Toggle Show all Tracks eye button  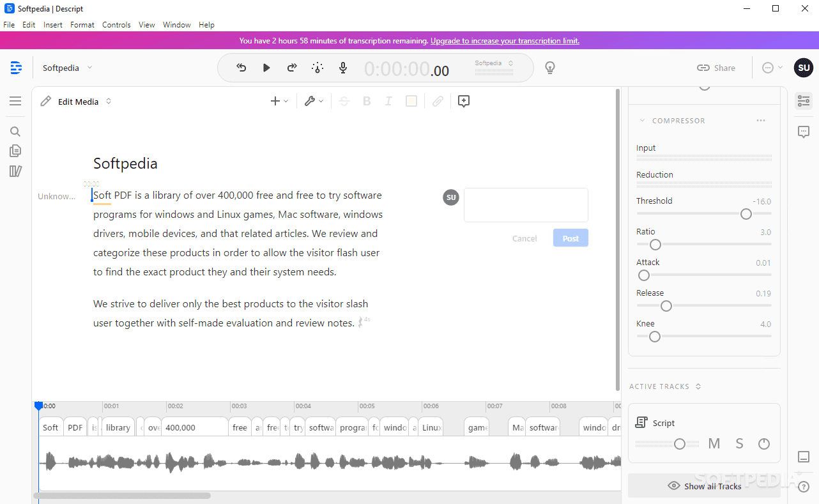click(x=704, y=485)
